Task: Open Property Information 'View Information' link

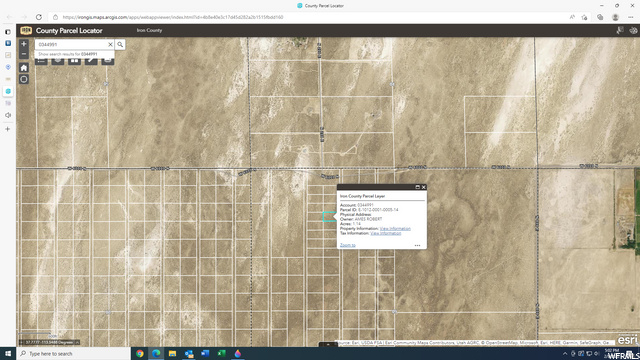Action: click(x=395, y=229)
